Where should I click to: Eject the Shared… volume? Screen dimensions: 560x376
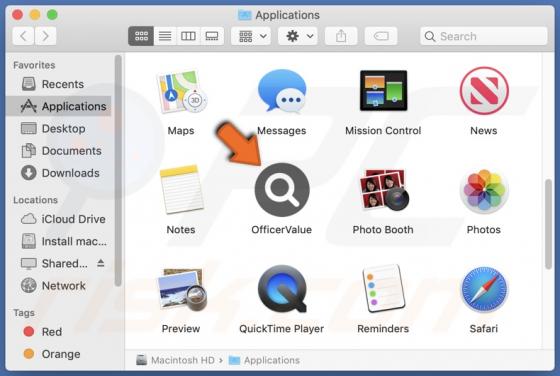point(101,263)
